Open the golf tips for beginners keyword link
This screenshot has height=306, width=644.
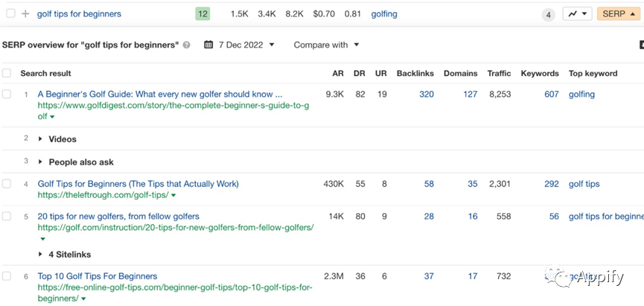pos(79,14)
